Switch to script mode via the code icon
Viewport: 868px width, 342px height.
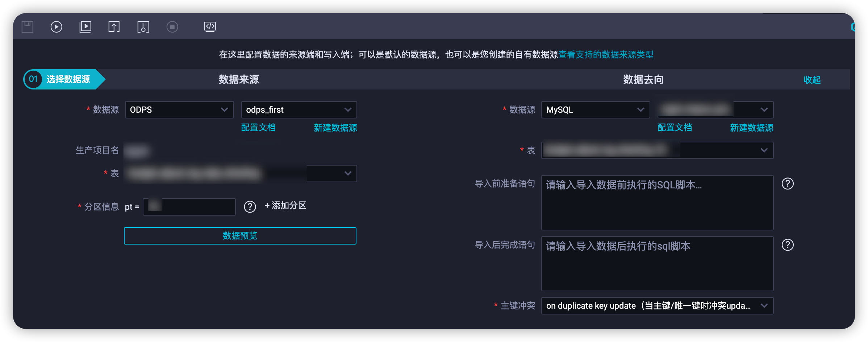point(210,26)
